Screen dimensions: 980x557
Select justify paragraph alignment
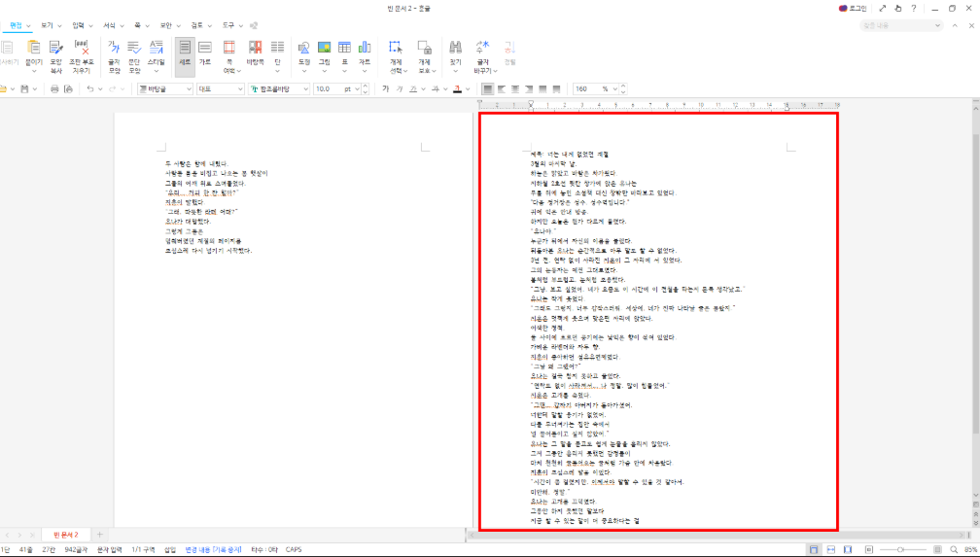(487, 89)
